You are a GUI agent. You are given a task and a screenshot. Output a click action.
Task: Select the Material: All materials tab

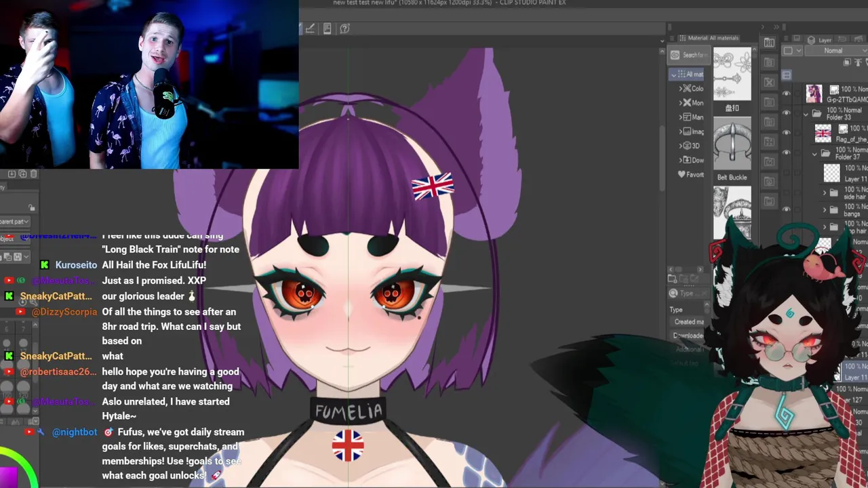pyautogui.click(x=709, y=38)
